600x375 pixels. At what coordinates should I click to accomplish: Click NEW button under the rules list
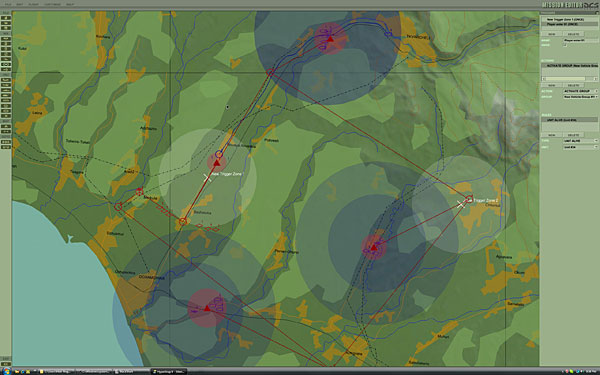point(551,135)
